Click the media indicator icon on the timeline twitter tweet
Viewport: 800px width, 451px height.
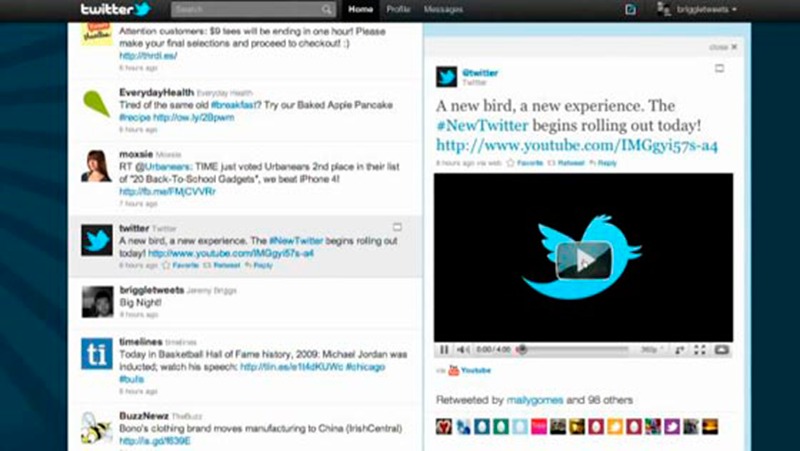pyautogui.click(x=397, y=227)
